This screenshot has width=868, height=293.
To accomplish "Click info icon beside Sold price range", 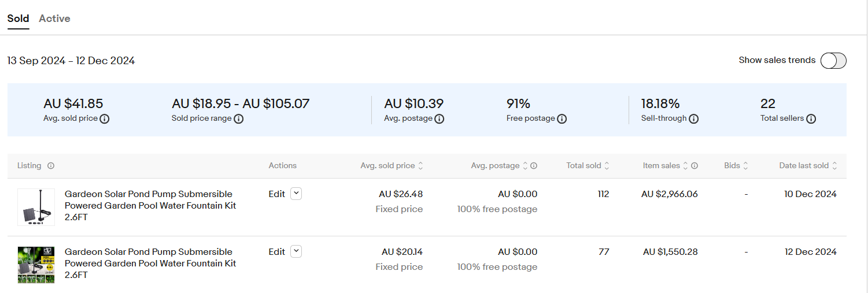I will pyautogui.click(x=238, y=118).
